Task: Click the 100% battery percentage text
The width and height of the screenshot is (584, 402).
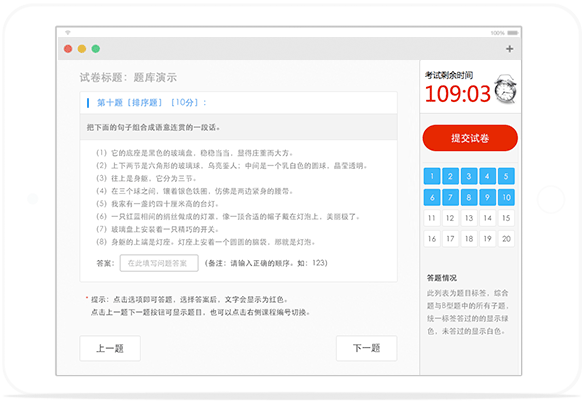Action: tap(498, 33)
